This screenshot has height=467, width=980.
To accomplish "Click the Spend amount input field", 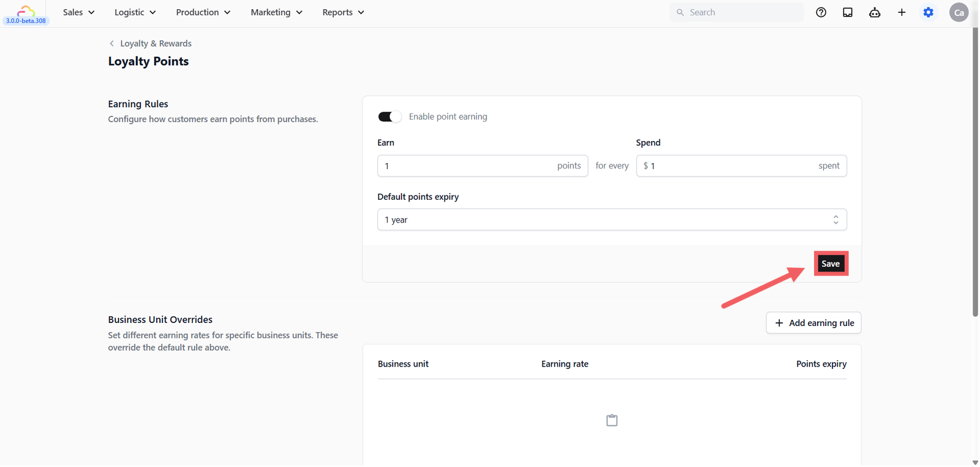I will pyautogui.click(x=741, y=165).
